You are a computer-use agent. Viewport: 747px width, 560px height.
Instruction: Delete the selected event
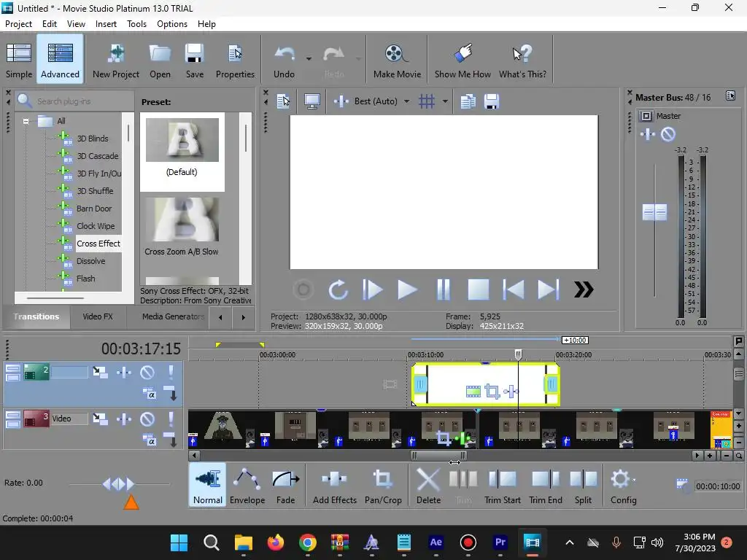428,486
